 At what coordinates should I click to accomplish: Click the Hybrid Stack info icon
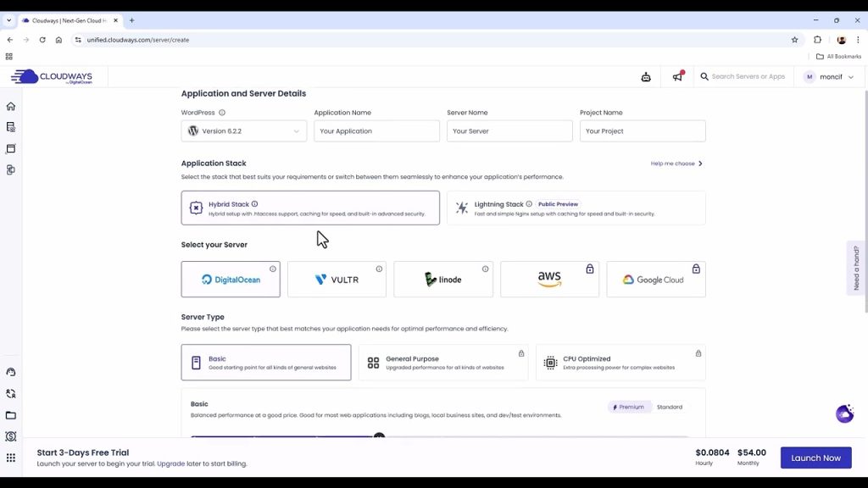point(254,204)
